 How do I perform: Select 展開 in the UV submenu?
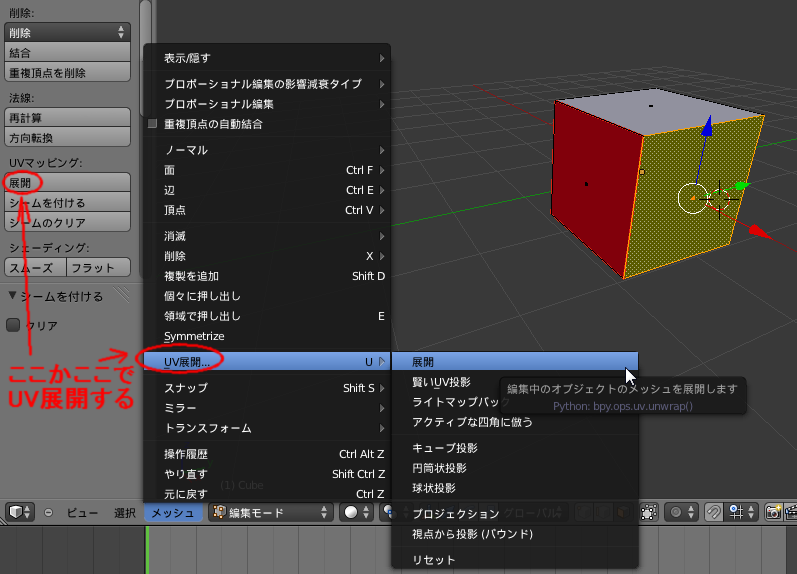point(515,361)
